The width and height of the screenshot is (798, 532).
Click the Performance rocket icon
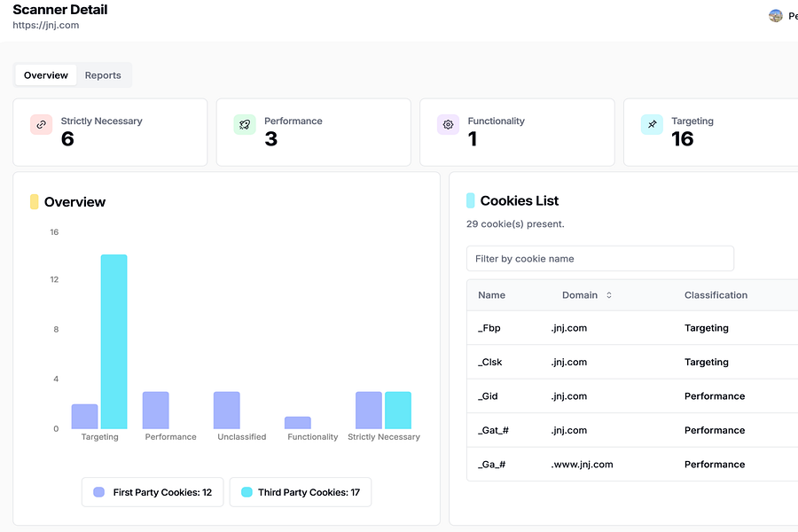point(244,125)
